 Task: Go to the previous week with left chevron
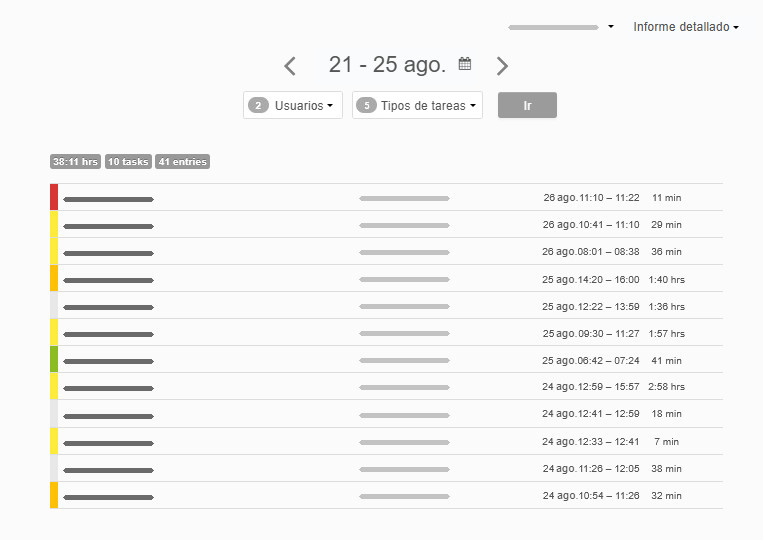point(290,66)
